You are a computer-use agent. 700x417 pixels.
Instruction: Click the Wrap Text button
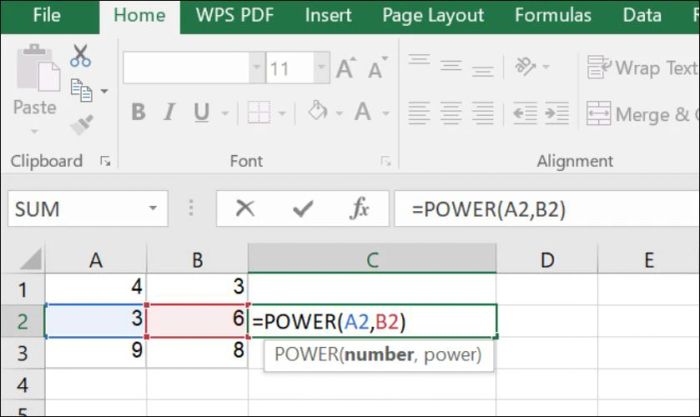click(642, 68)
